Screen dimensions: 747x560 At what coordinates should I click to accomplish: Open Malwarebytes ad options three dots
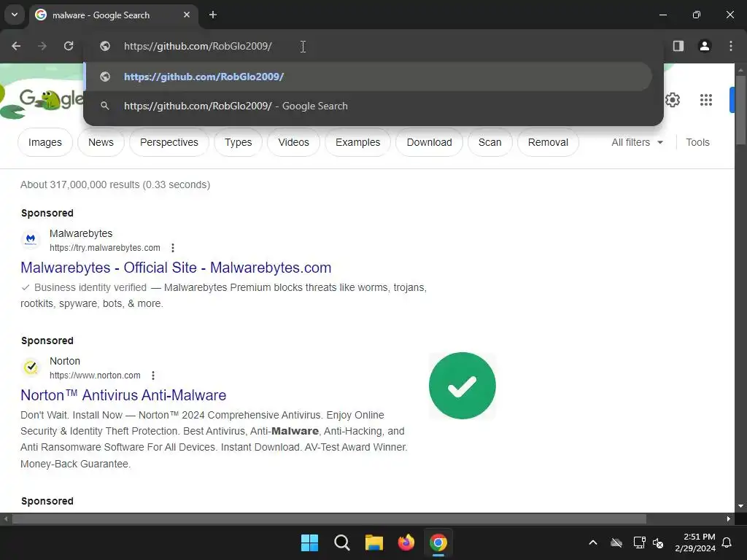[173, 248]
